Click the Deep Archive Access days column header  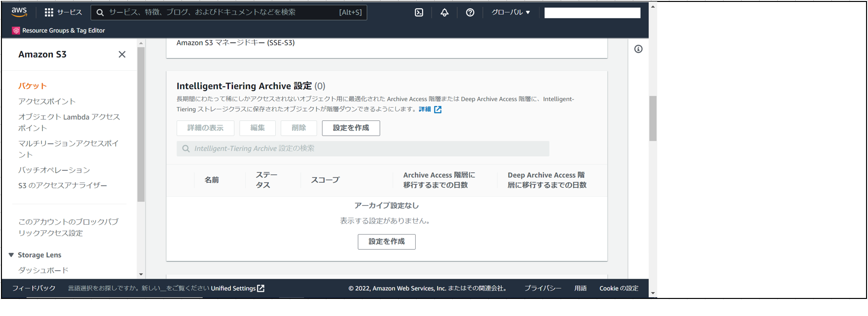tap(547, 180)
